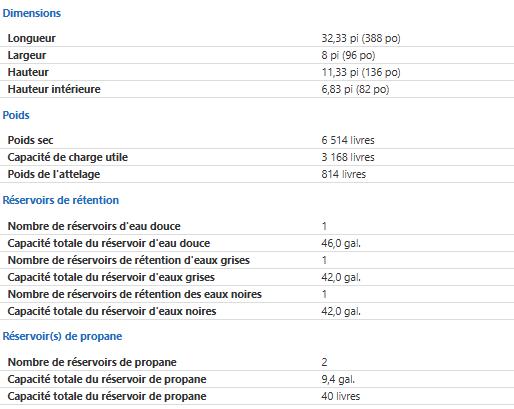Click the 40 livres propane value

[x=341, y=396]
